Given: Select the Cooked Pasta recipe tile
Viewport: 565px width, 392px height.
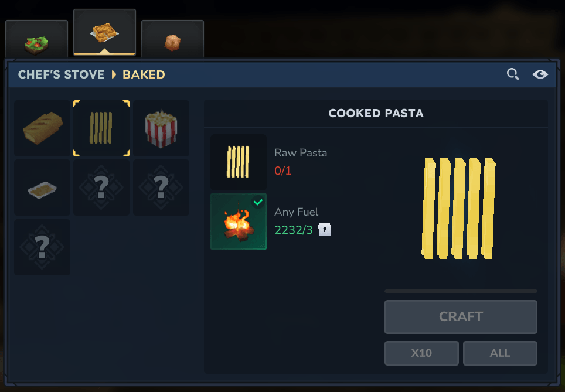Looking at the screenshot, I should [101, 128].
